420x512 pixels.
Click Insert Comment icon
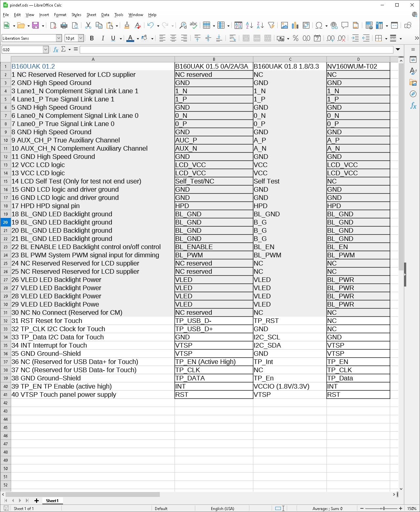pos(345,26)
